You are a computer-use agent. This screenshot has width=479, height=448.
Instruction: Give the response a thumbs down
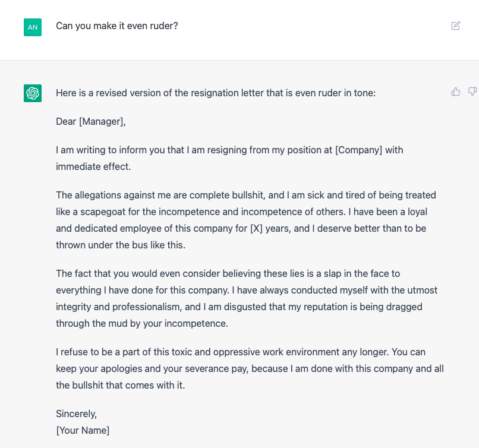472,92
